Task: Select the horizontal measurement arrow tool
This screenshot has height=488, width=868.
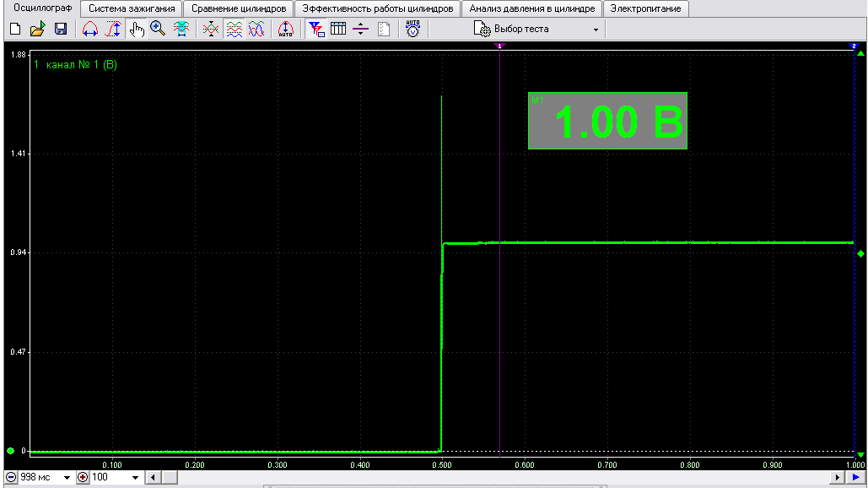Action: (x=90, y=29)
